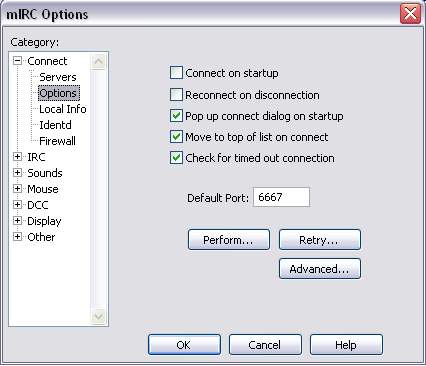This screenshot has width=426, height=366.
Task: Expand the Mouse category
Action: tap(17, 189)
